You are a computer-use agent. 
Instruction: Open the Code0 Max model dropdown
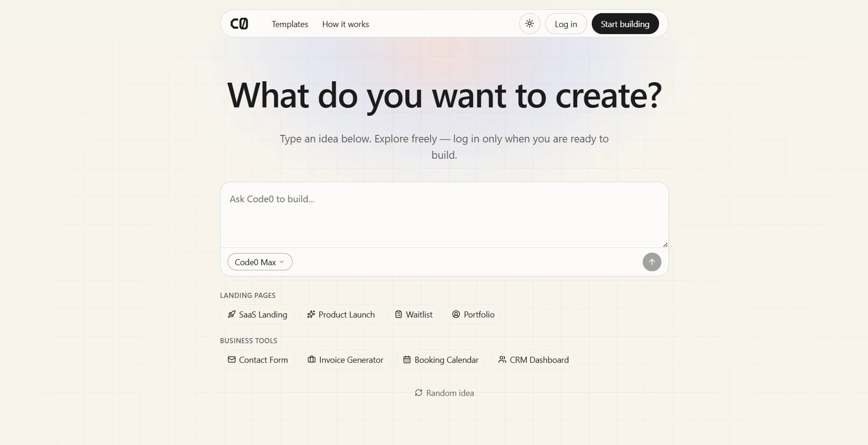(260, 262)
